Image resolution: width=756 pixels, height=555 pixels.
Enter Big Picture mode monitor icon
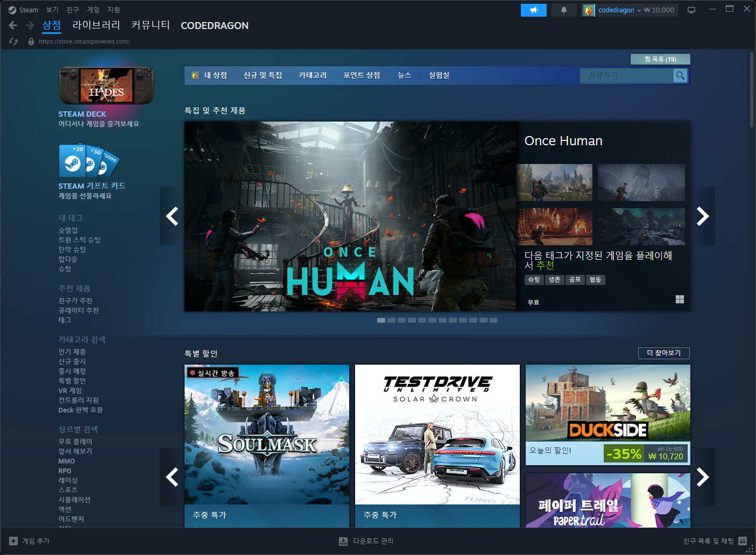click(691, 10)
